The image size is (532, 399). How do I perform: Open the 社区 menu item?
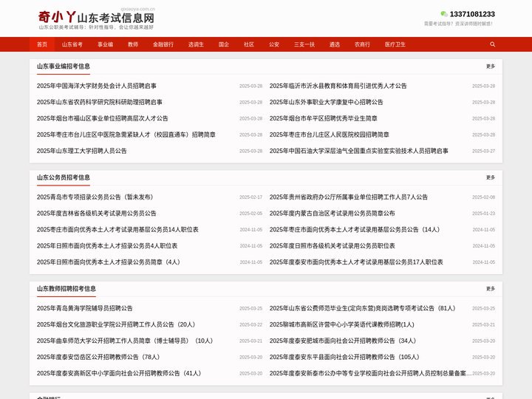[x=249, y=44]
